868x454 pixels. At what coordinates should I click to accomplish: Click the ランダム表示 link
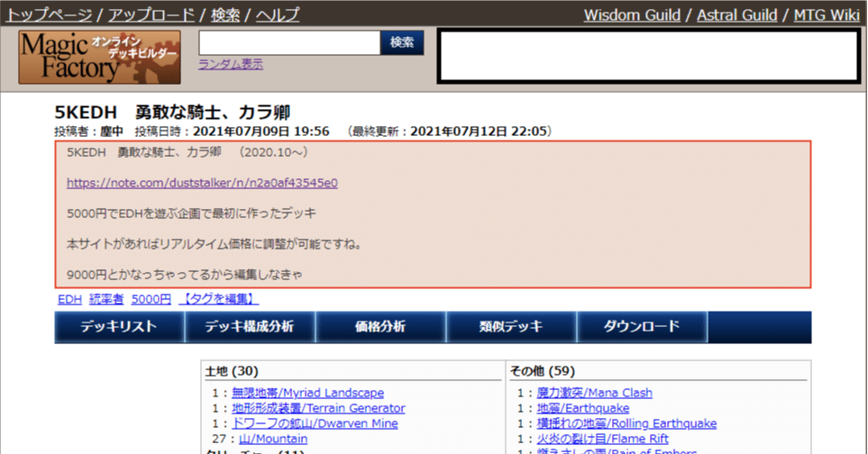pos(231,64)
